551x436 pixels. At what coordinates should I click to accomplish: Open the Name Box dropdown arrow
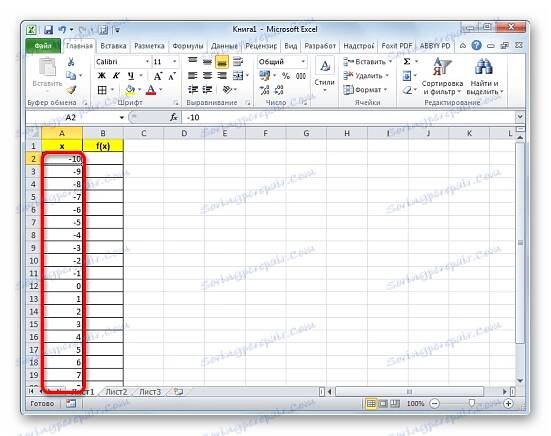click(x=122, y=117)
